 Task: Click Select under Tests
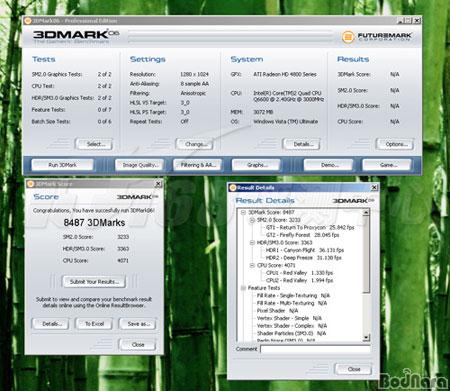(95, 144)
